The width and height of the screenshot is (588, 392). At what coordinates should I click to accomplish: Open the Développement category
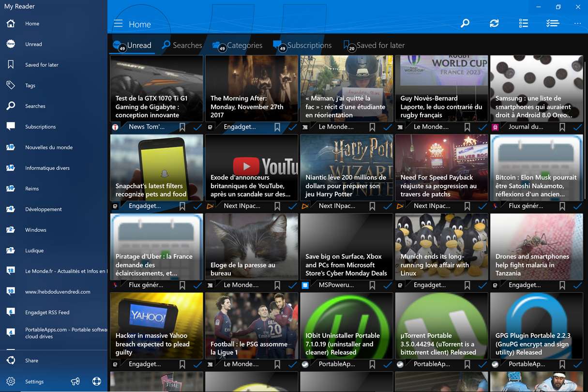(x=54, y=209)
